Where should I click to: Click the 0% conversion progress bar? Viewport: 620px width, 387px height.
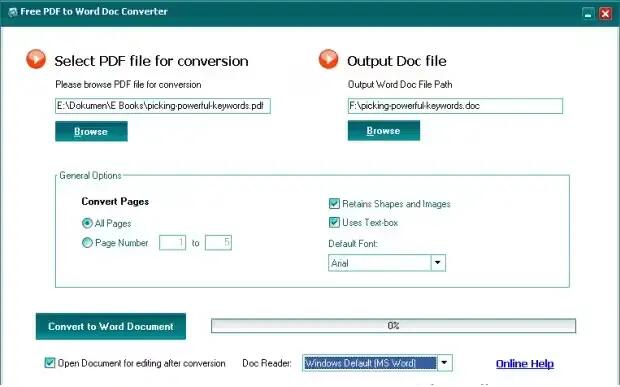coord(393,326)
